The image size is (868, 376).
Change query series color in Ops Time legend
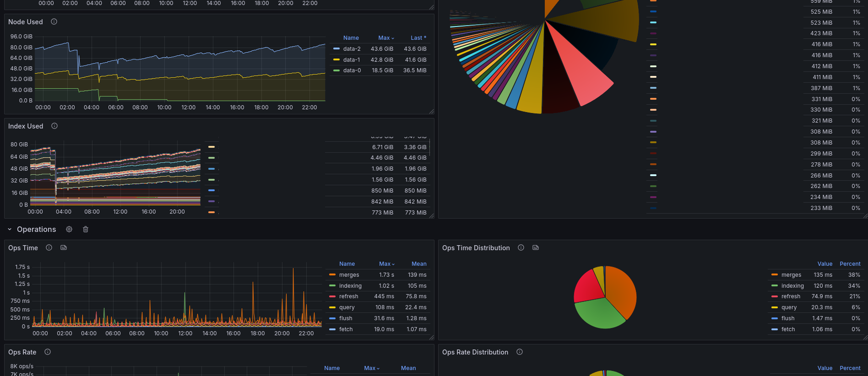pyautogui.click(x=332, y=307)
